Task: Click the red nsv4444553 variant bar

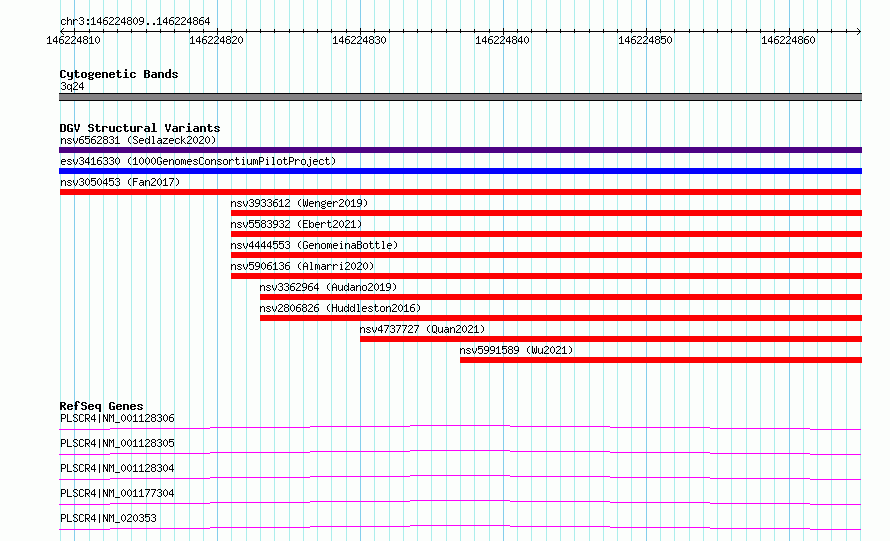Action: point(546,255)
